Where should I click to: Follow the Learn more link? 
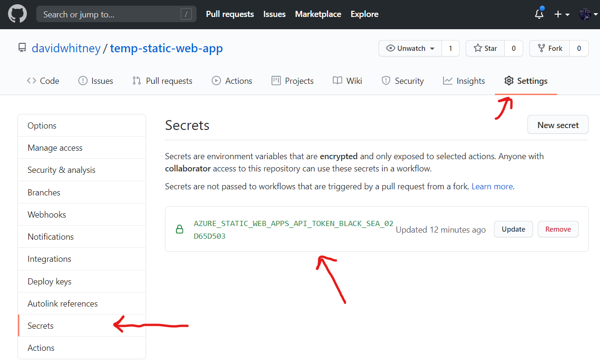(x=492, y=186)
